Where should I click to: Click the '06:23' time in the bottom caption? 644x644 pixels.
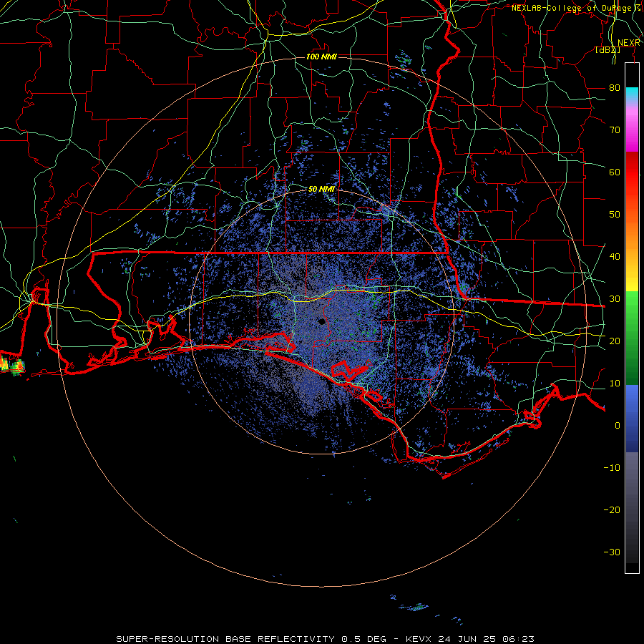[x=517, y=639]
